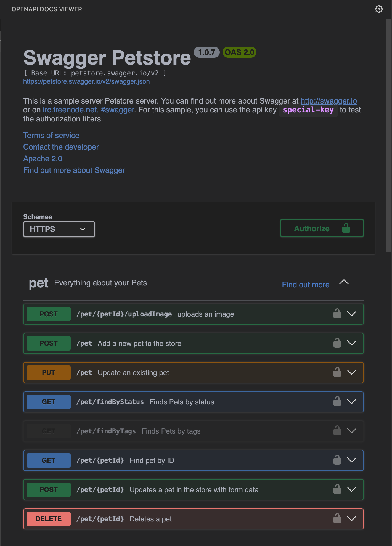Expand the Update an existing pet chevron
This screenshot has width=392, height=546.
click(x=352, y=372)
